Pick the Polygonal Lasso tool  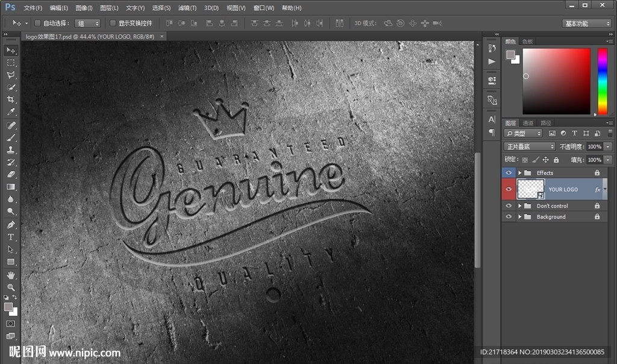pos(11,75)
